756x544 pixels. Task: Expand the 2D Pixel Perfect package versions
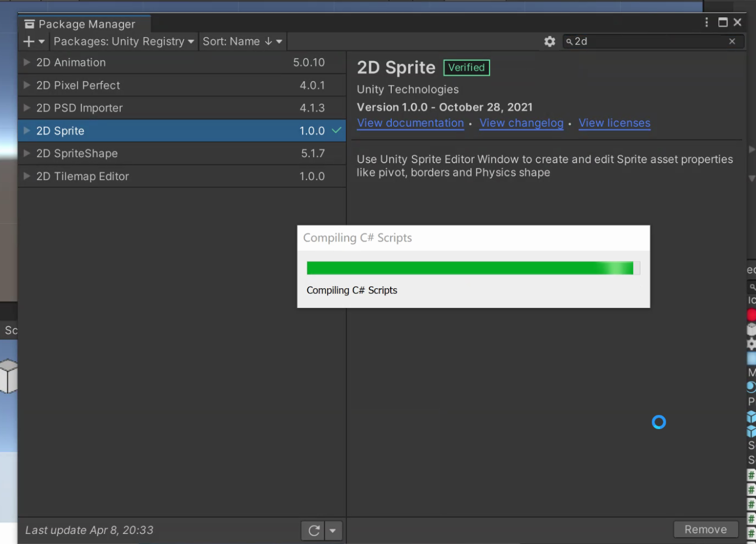[26, 85]
